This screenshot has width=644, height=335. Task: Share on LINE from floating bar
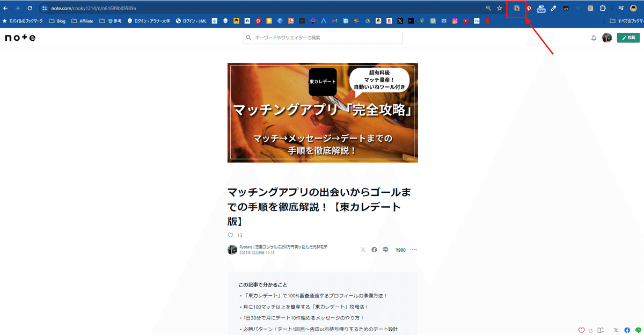coord(638,330)
